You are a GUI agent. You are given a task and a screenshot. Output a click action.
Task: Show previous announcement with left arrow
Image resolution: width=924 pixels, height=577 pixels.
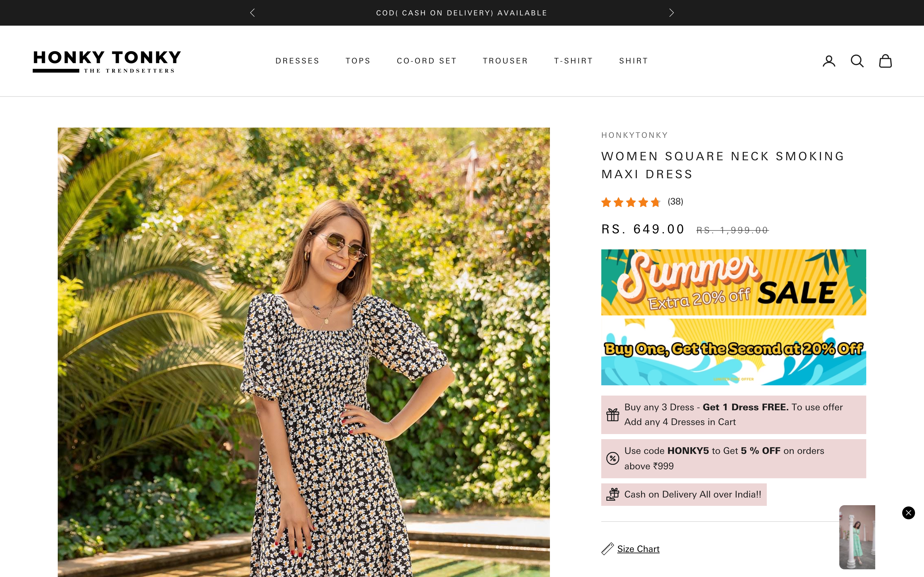(x=252, y=13)
